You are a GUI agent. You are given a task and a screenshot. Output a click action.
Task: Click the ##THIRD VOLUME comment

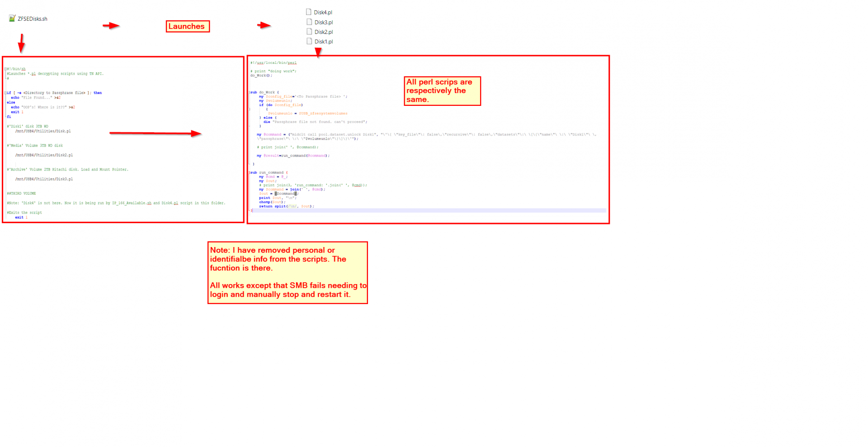tap(21, 194)
